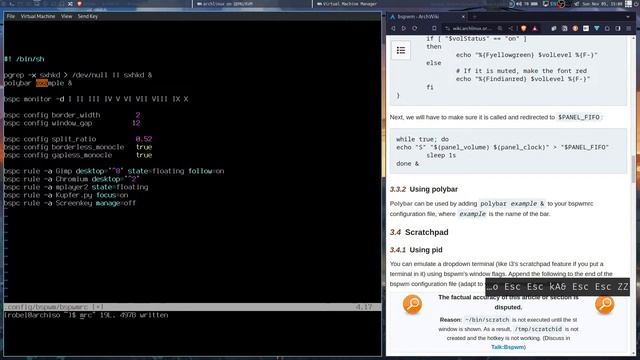Click the share icon in address bar
Viewport: 640px width, 360px height.
510,29
